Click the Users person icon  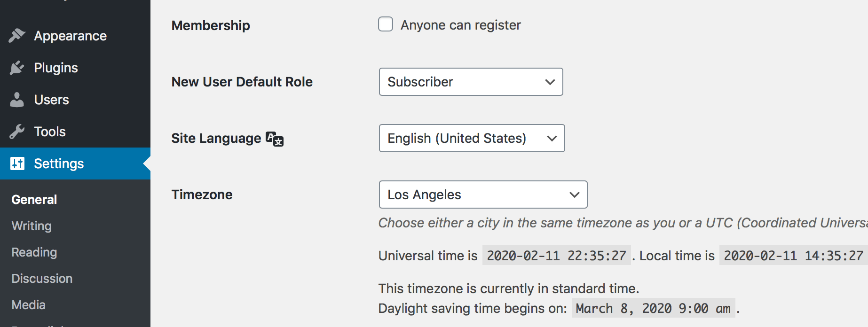coord(17,99)
